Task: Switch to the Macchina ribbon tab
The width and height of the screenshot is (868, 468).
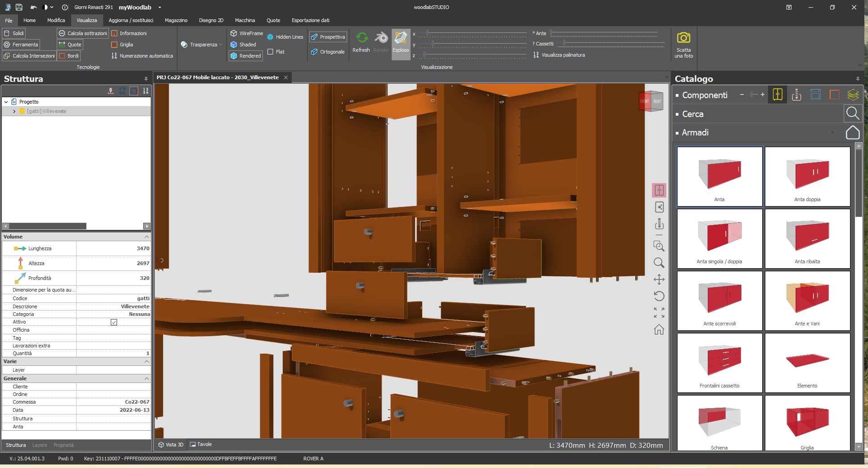Action: click(245, 20)
